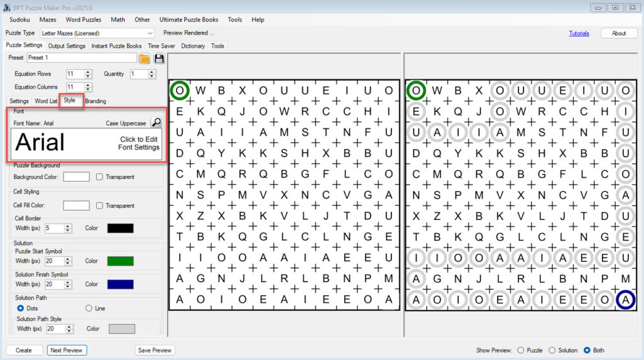Open the Tutorials link
Image resolution: width=644 pixels, height=360 pixels.
tap(579, 33)
